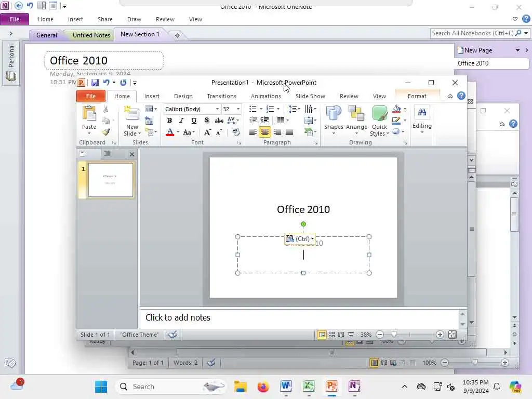Click the PowerPoint Help question mark

pos(461,96)
